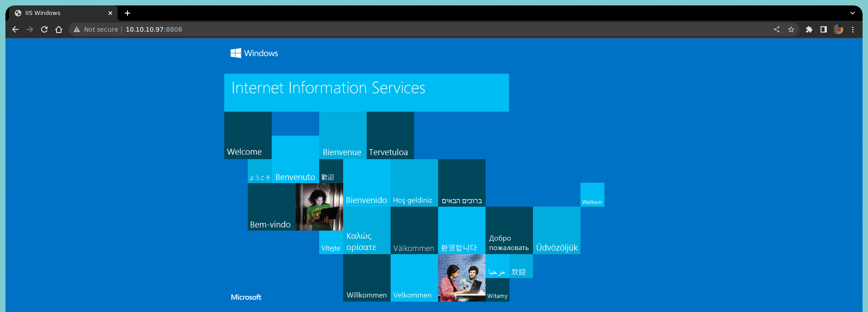Image resolution: width=868 pixels, height=312 pixels.
Task: Open the profile avatar menu
Action: point(839,29)
